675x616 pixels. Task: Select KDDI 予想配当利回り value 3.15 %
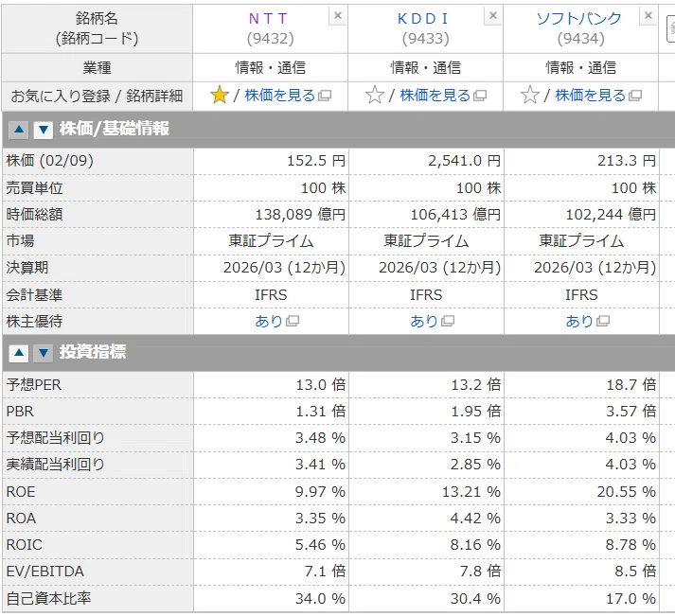(x=475, y=437)
